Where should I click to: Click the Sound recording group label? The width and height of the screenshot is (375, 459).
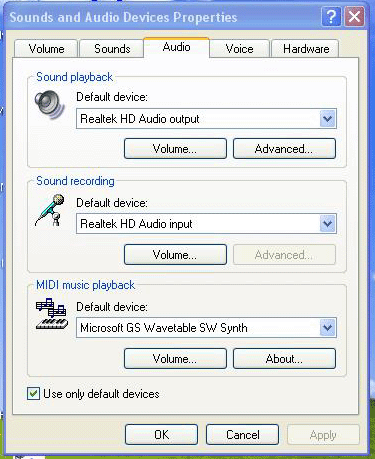click(75, 181)
